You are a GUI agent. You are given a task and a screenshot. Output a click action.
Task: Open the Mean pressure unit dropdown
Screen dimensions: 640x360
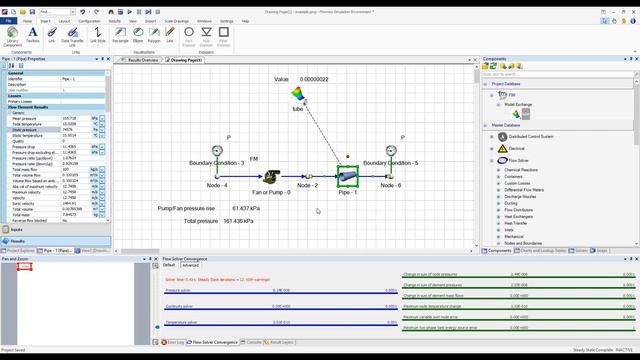click(102, 118)
